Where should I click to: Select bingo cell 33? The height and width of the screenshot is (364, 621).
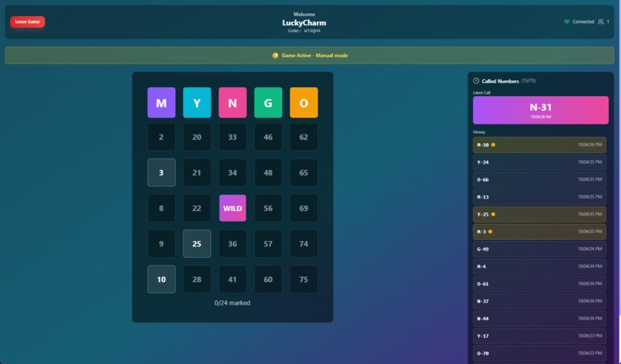(x=233, y=137)
